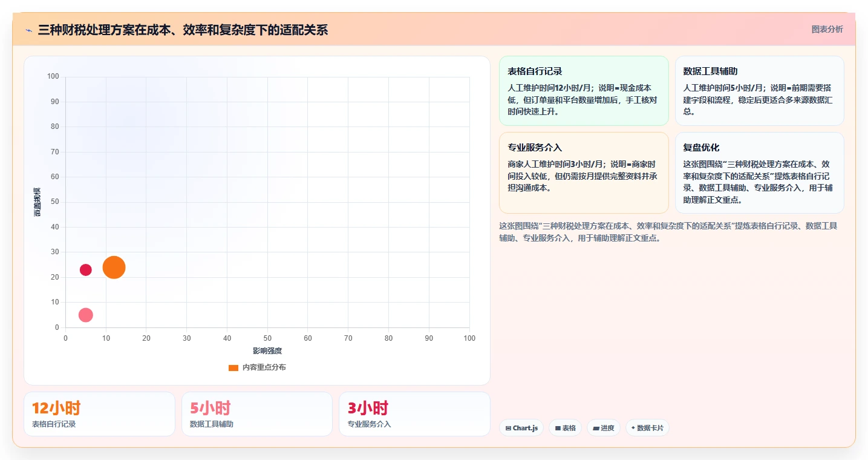Click the chart title heading text
This screenshot has width=868, height=460.
click(183, 30)
